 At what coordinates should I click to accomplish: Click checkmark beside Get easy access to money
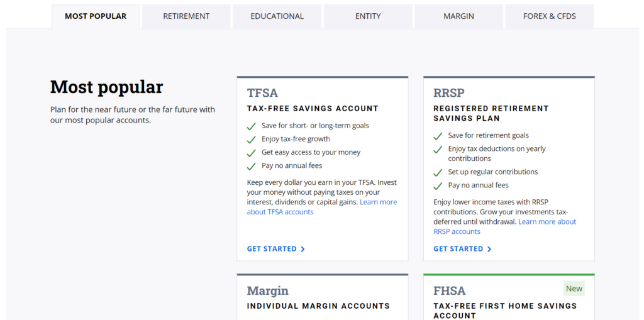tap(252, 153)
